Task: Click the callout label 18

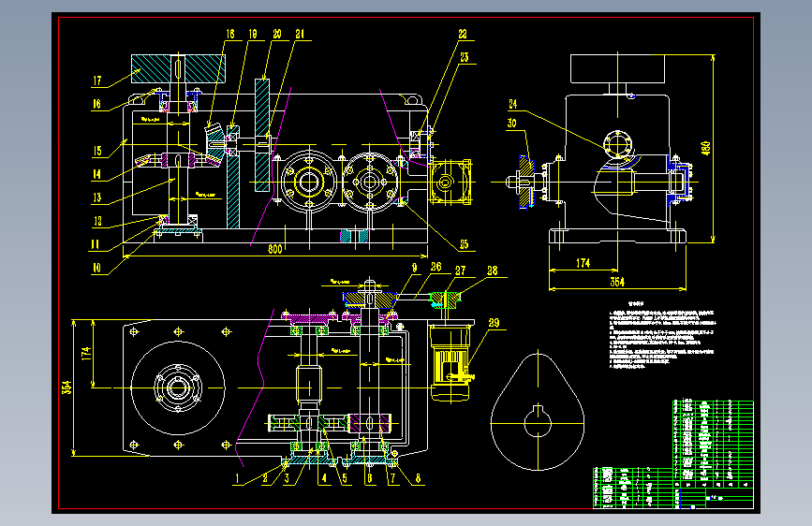Action: click(x=230, y=35)
